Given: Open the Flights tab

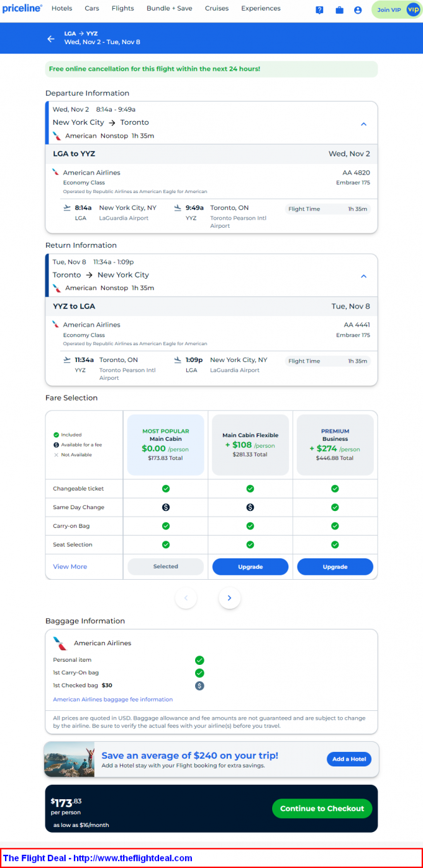Looking at the screenshot, I should coord(122,9).
